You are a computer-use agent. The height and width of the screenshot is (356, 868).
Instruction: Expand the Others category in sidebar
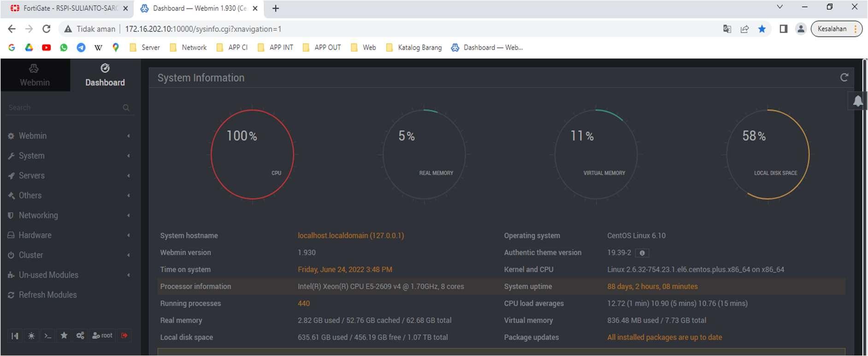(69, 195)
